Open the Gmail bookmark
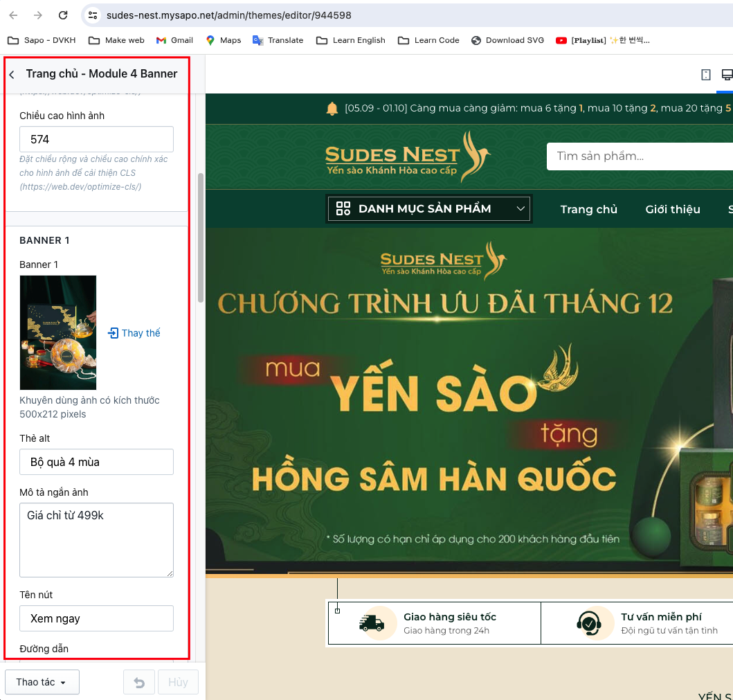This screenshot has width=733, height=700. (174, 40)
